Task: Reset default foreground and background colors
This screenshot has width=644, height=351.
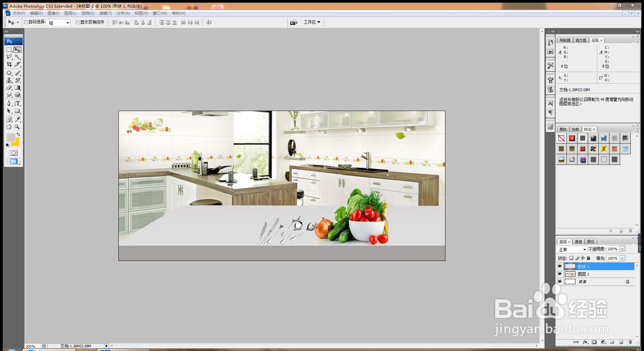Action: [8, 145]
